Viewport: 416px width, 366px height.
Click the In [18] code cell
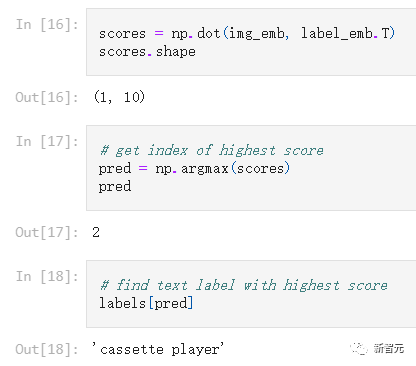pos(251,294)
